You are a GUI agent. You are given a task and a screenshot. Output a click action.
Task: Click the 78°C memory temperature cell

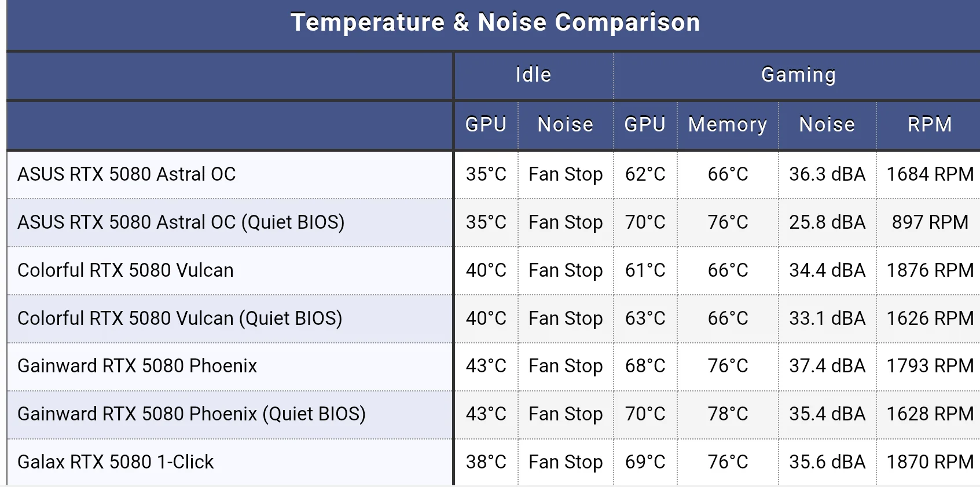point(728,413)
